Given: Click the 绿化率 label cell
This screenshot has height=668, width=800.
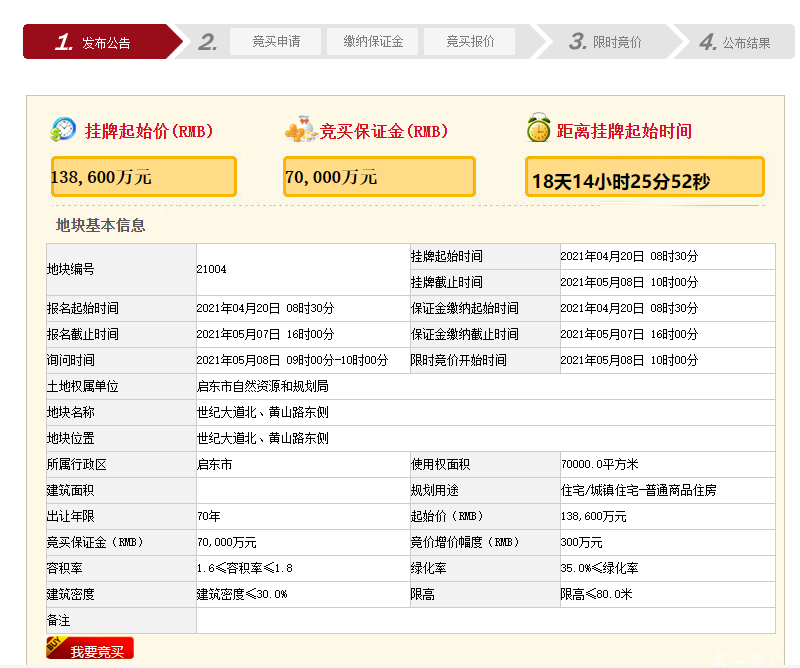Looking at the screenshot, I should (x=485, y=568).
